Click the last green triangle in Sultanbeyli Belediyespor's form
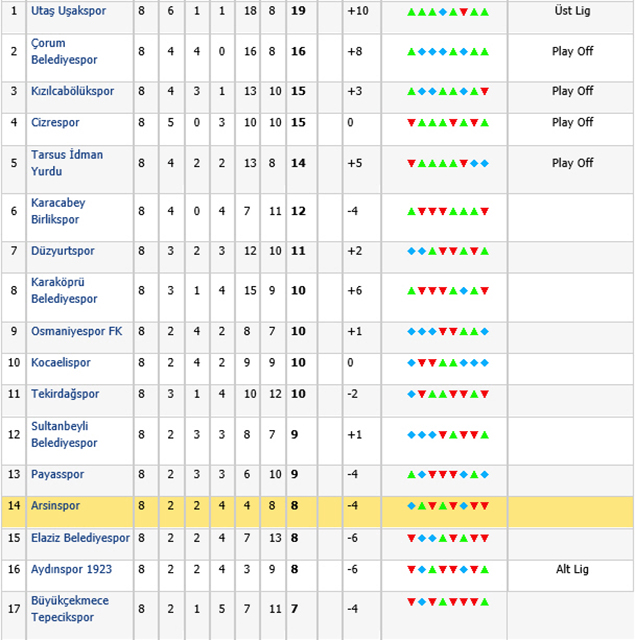The height and width of the screenshot is (640, 635). coord(485,435)
